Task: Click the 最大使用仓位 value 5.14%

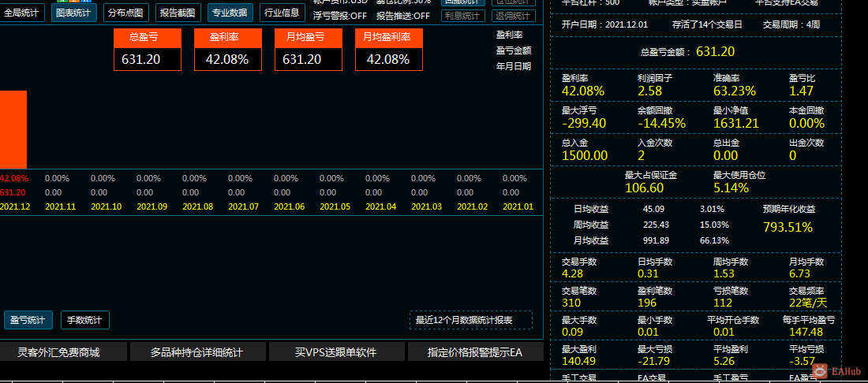Action: 731,188
